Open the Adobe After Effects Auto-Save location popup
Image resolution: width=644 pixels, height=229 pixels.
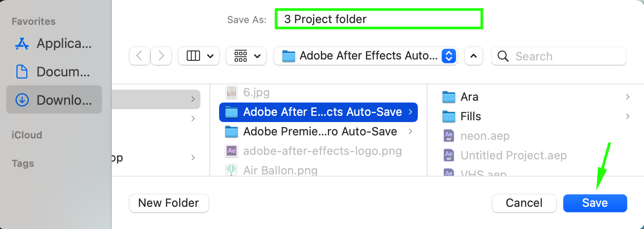pos(365,56)
